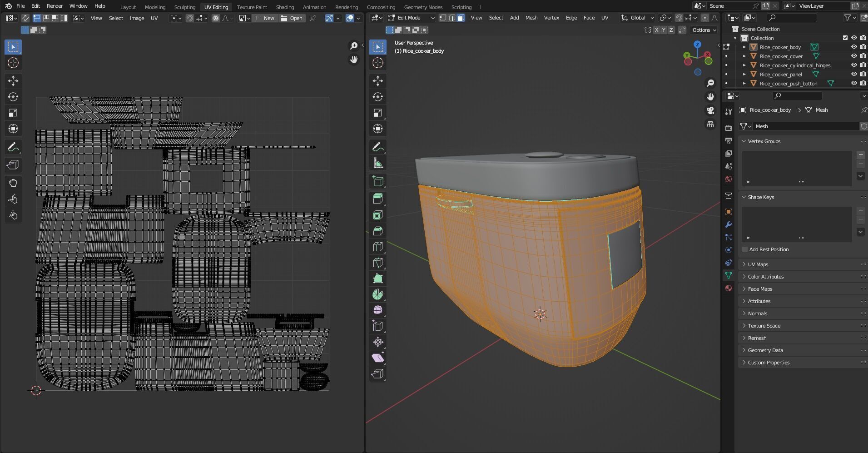The image size is (868, 453).
Task: Toggle camera view in 3D viewport
Action: pyautogui.click(x=710, y=110)
